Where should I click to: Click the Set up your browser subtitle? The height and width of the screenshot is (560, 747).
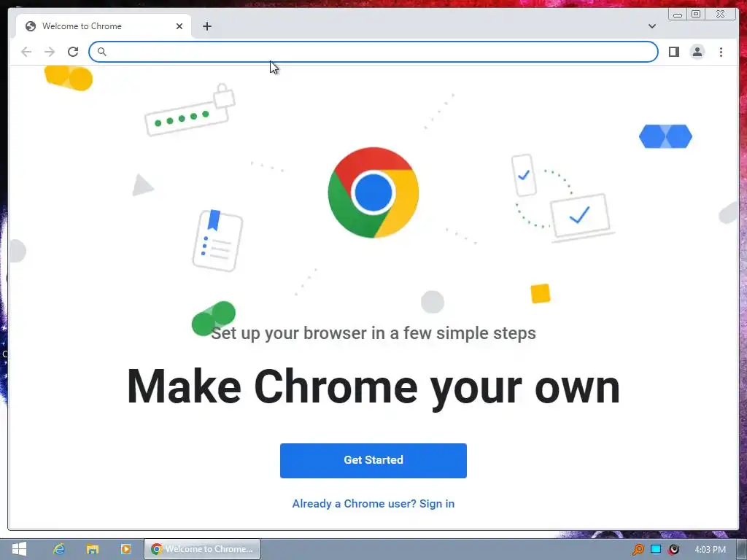[373, 332]
